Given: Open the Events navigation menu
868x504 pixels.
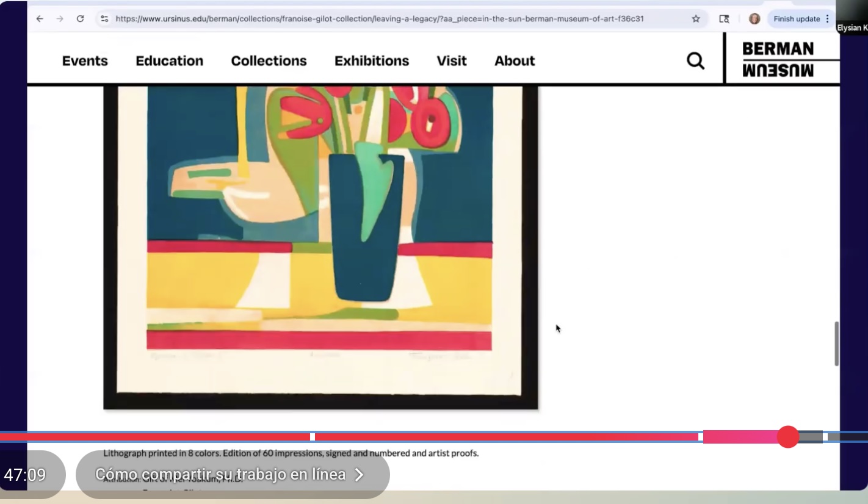Looking at the screenshot, I should click(x=85, y=61).
